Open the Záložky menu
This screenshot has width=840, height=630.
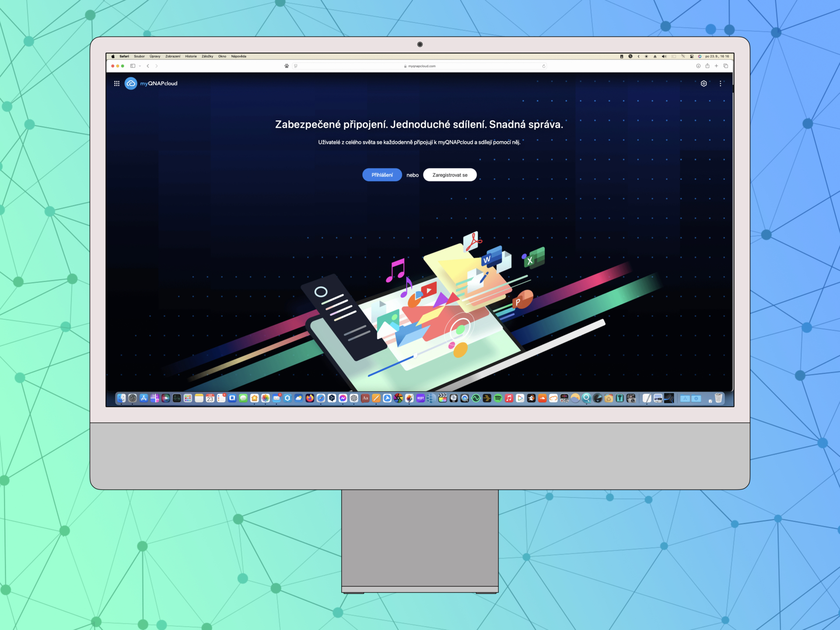pos(207,56)
